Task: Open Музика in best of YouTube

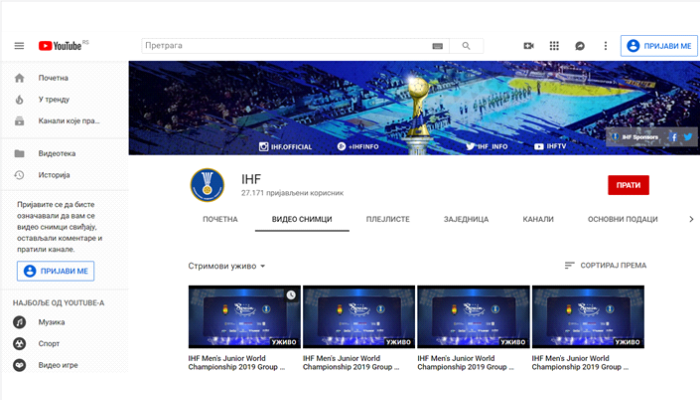Action: pos(51,322)
